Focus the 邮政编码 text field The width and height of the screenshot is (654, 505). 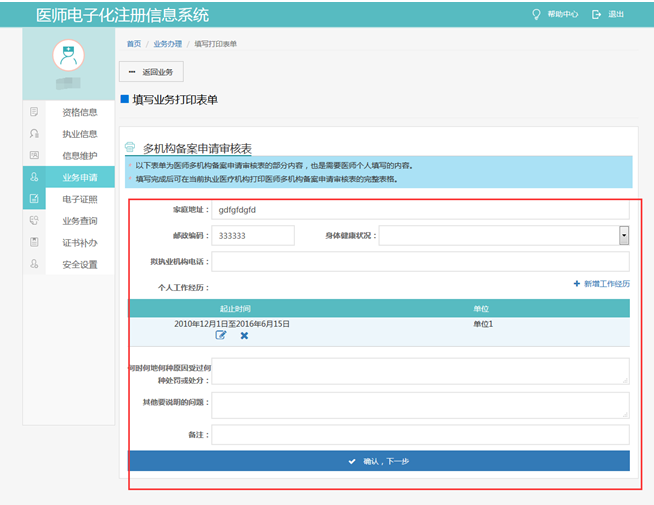pos(253,235)
